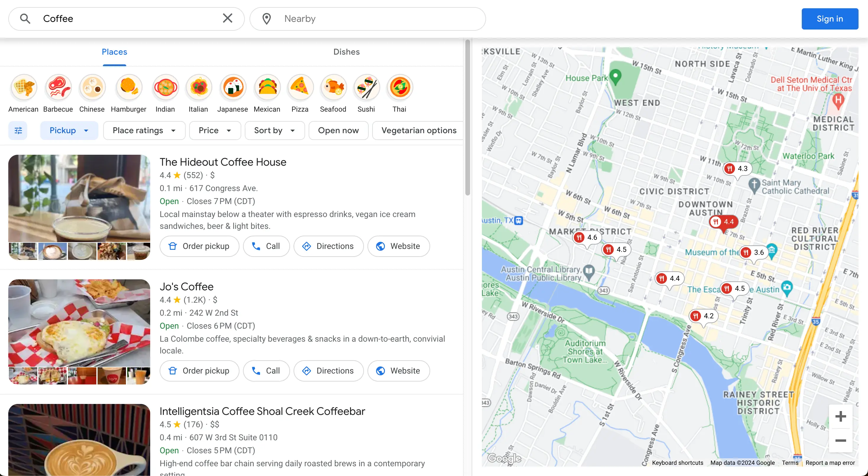Toggle the Pickup filter button
The height and width of the screenshot is (476, 868).
click(63, 130)
